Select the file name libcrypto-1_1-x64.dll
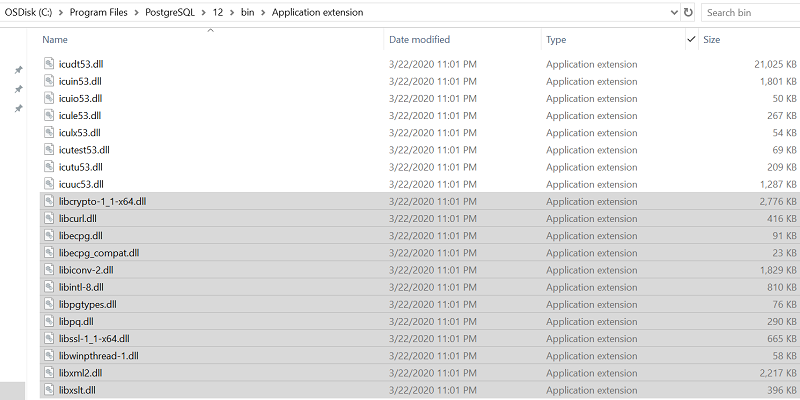Screen dimensions: 800x400 click(103, 202)
